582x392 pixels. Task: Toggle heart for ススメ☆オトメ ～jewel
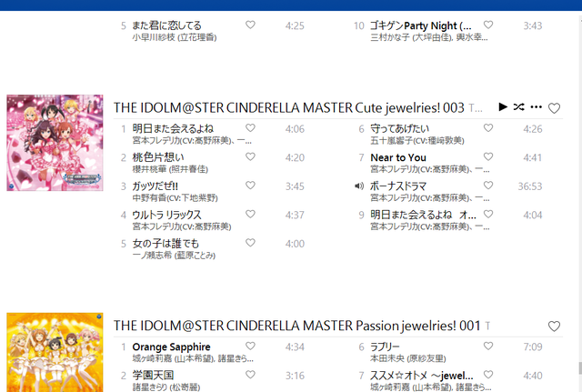[488, 374]
